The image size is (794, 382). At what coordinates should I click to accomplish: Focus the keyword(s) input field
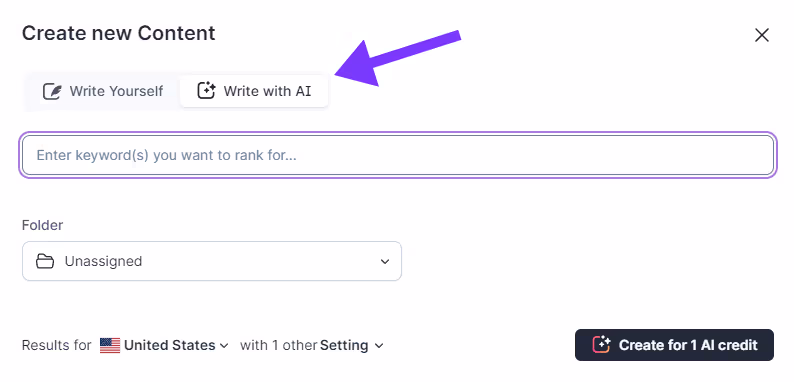(398, 155)
